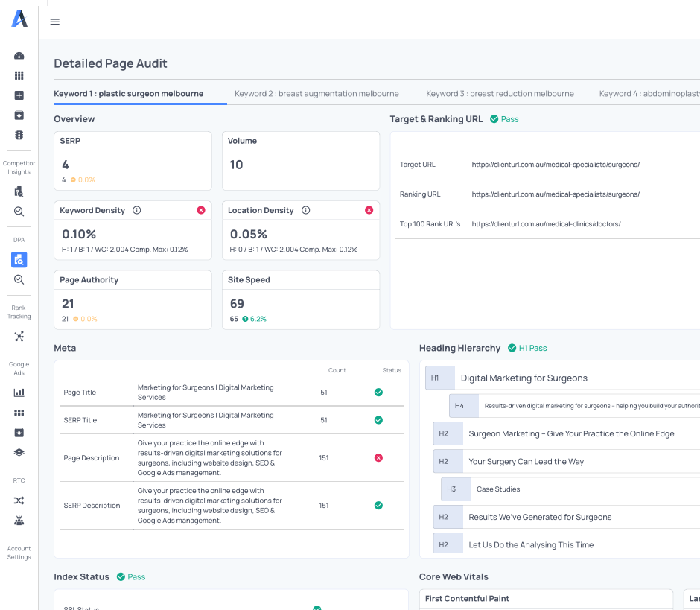
Task: Open Account Settings in the sidebar
Action: [19, 553]
